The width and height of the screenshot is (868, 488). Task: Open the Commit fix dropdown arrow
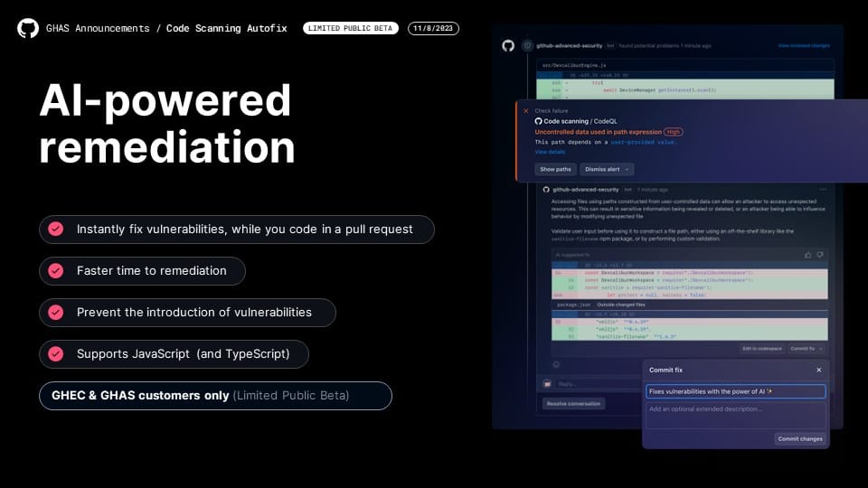click(821, 348)
